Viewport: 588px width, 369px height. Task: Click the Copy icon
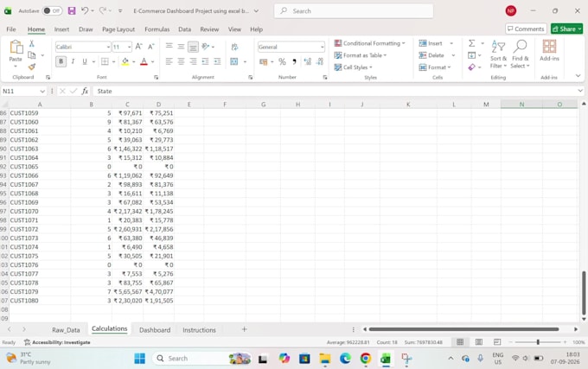click(32, 55)
